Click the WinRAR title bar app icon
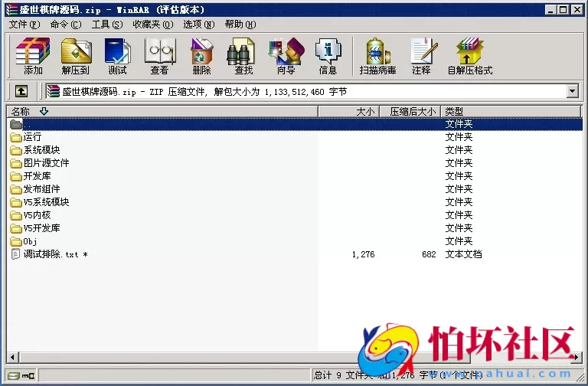 point(11,10)
